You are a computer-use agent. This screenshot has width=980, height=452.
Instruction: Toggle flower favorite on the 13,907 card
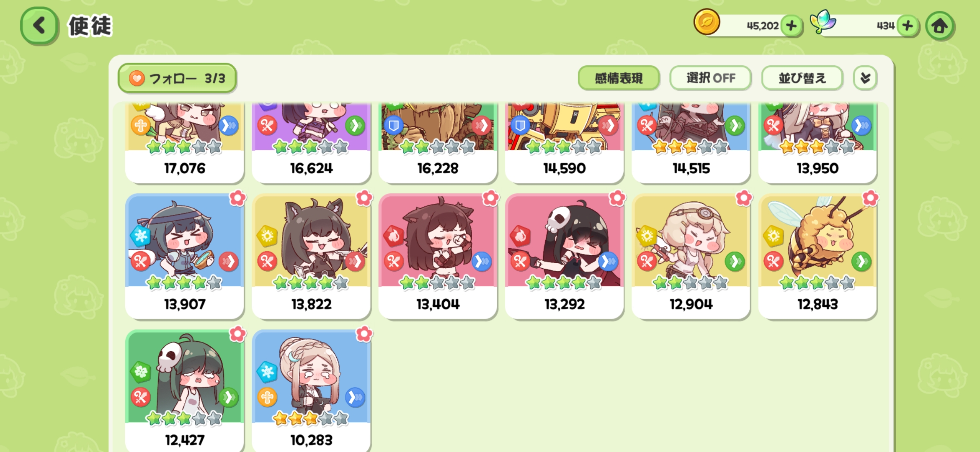click(x=237, y=198)
